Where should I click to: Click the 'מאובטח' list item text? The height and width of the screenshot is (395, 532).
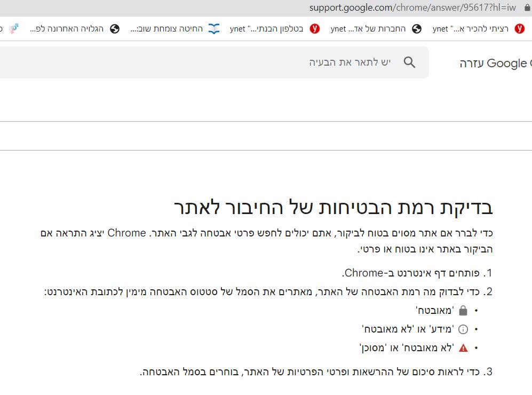[435, 311]
